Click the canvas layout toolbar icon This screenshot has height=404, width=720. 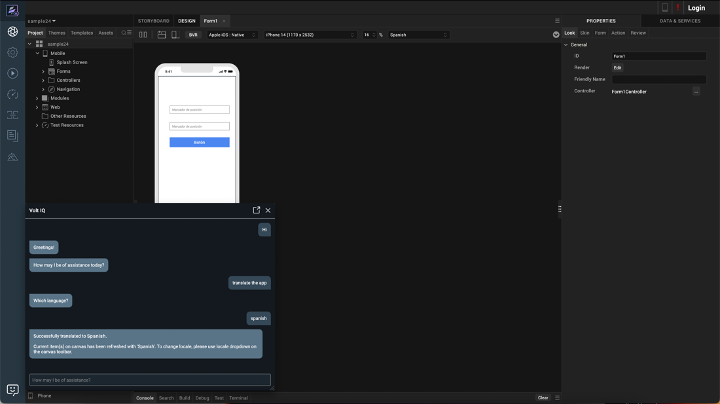click(162, 35)
